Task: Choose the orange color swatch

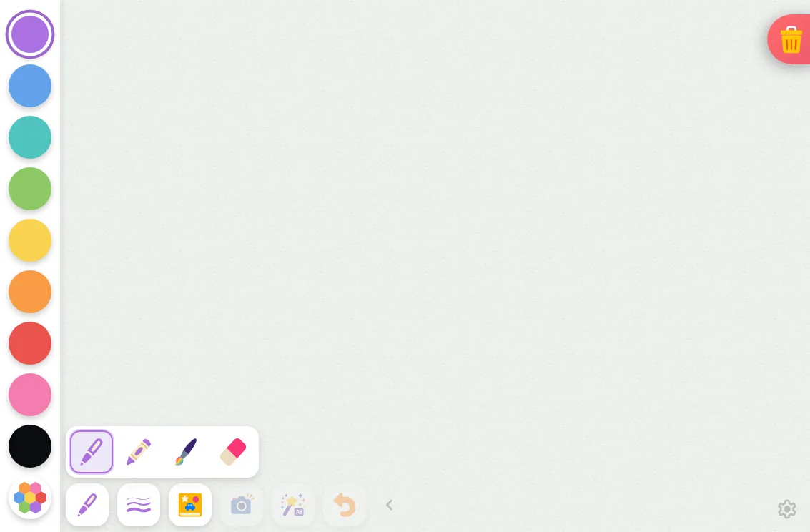Action: tap(30, 292)
